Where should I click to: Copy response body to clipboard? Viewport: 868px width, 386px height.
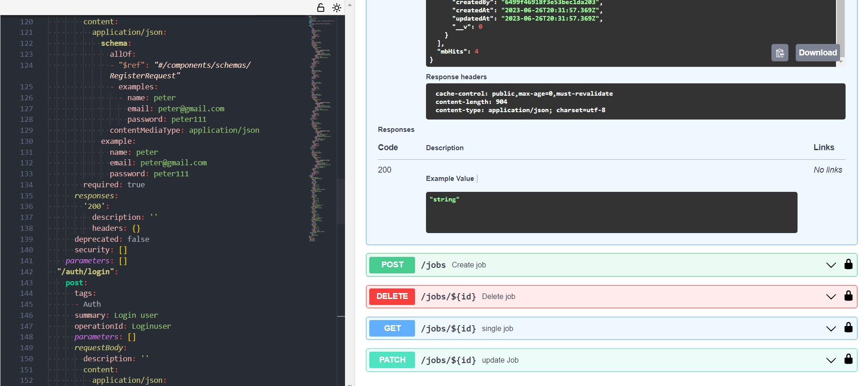(780, 53)
